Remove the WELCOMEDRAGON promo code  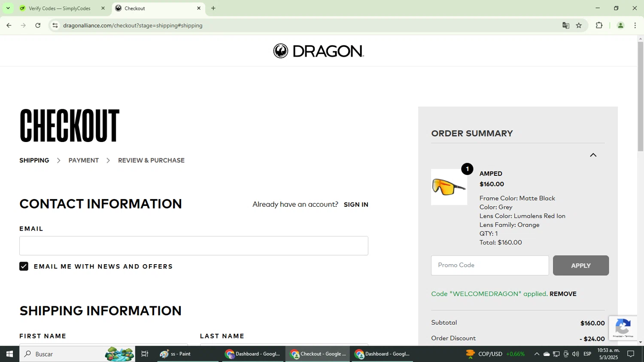point(563,294)
